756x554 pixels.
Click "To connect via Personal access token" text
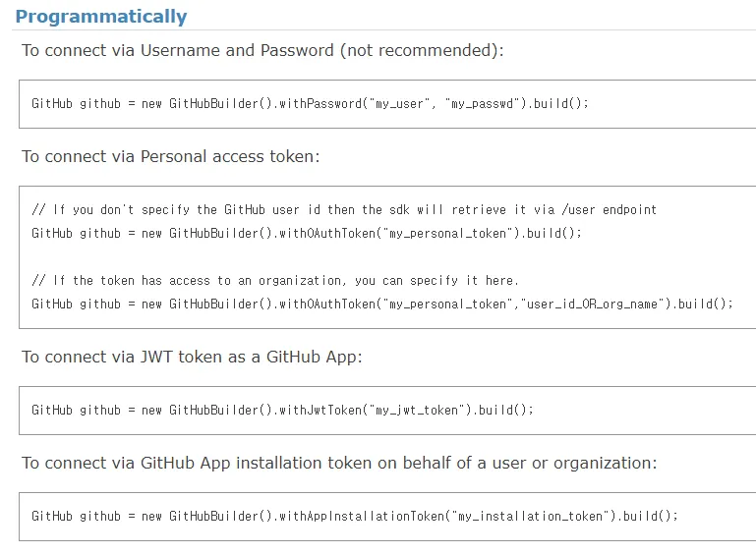pyautogui.click(x=170, y=156)
